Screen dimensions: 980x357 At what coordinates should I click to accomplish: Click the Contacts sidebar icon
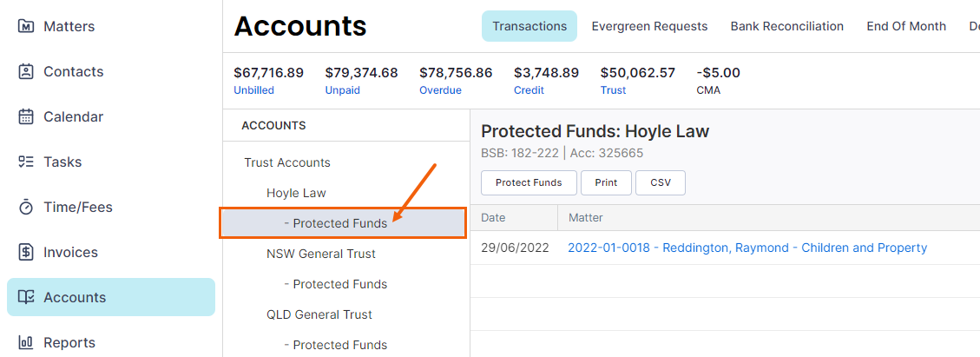click(26, 72)
